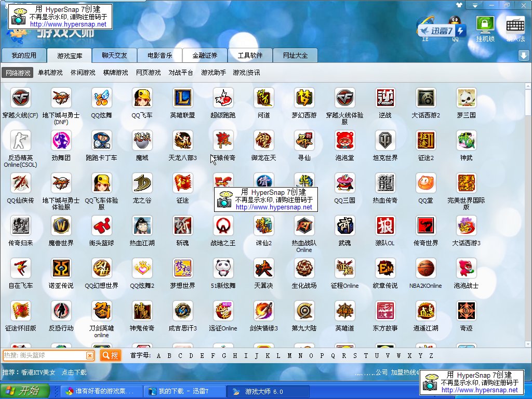Select the 单机游戏 category
The width and height of the screenshot is (532, 399).
click(x=50, y=73)
